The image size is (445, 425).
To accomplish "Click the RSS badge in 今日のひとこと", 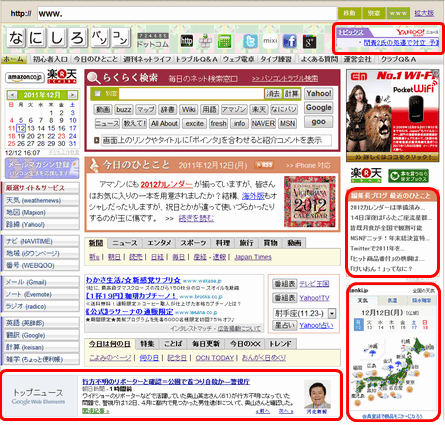I will click(x=264, y=165).
